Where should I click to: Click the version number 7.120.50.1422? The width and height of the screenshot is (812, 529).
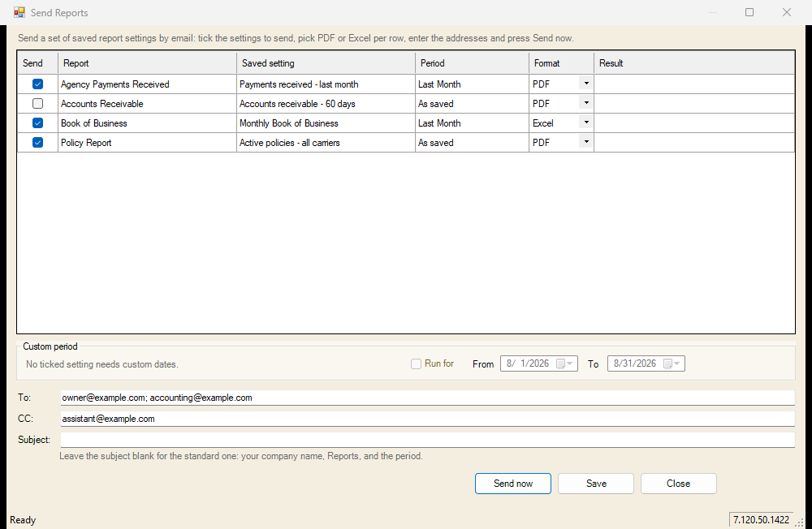(x=761, y=520)
